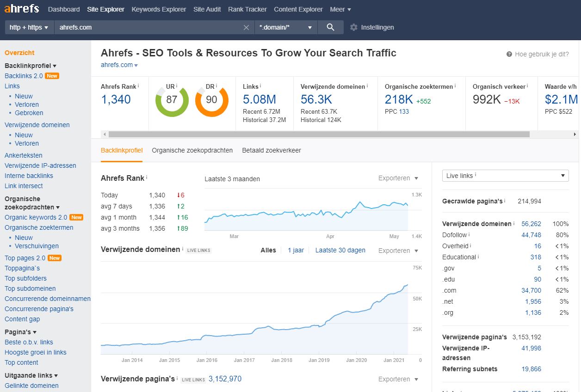Click info icon next to Organisch verkeer

pos(527,86)
